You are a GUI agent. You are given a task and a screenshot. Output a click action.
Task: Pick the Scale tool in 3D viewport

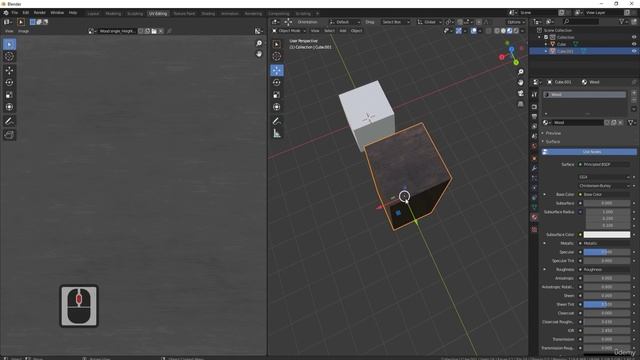(x=277, y=95)
